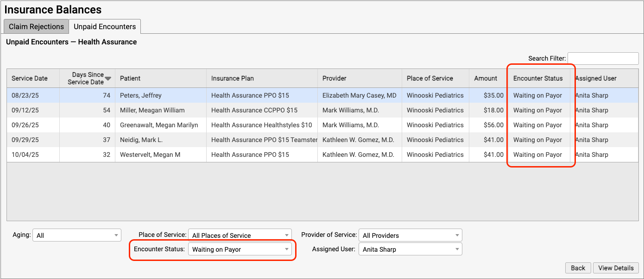The image size is (644, 279).
Task: Click the Amount column header
Action: click(486, 78)
